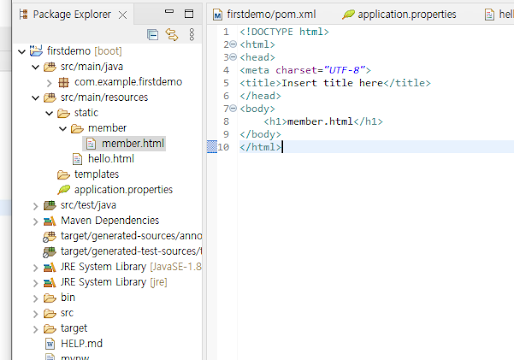Image resolution: width=514 pixels, height=360 pixels.
Task: Expand JRE System Library [jre]
Action: coord(36,283)
